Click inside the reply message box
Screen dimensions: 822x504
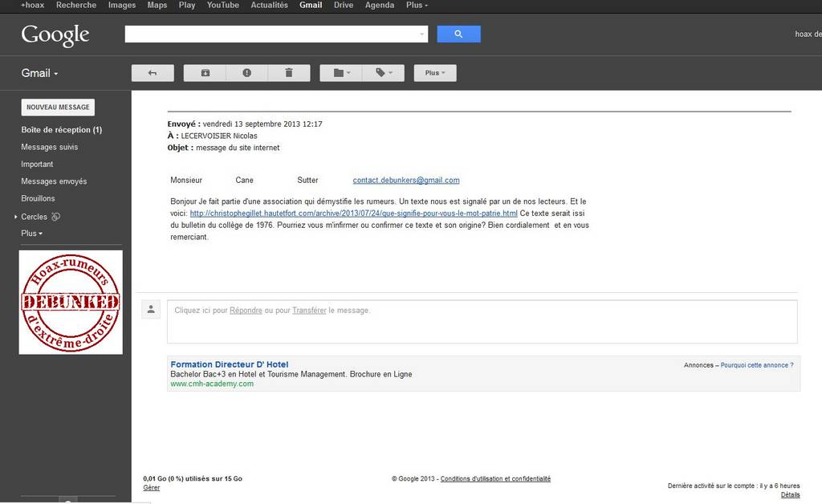click(482, 322)
